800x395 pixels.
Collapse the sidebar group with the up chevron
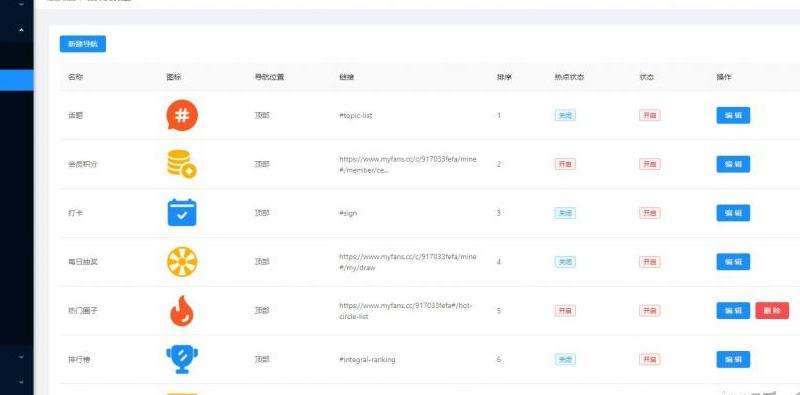click(21, 30)
